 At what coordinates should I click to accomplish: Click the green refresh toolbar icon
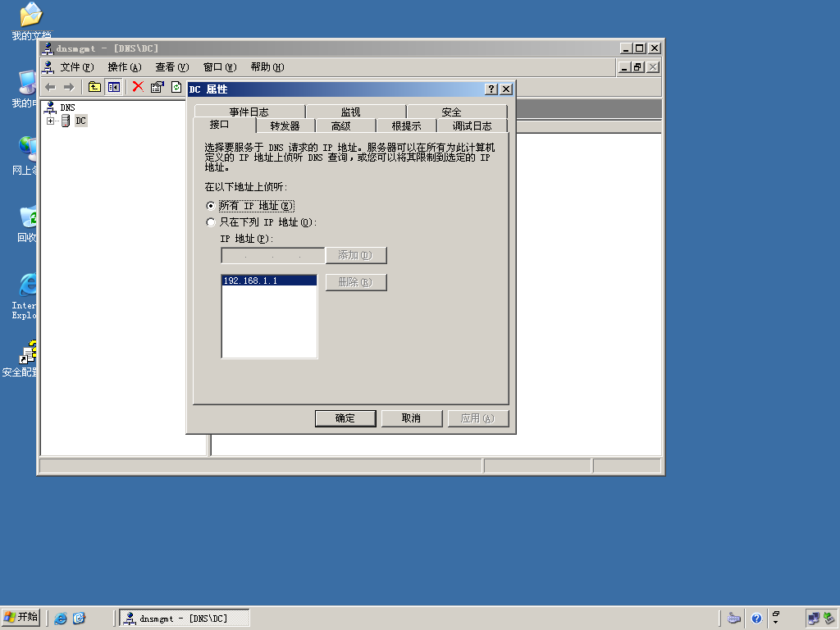[x=176, y=87]
